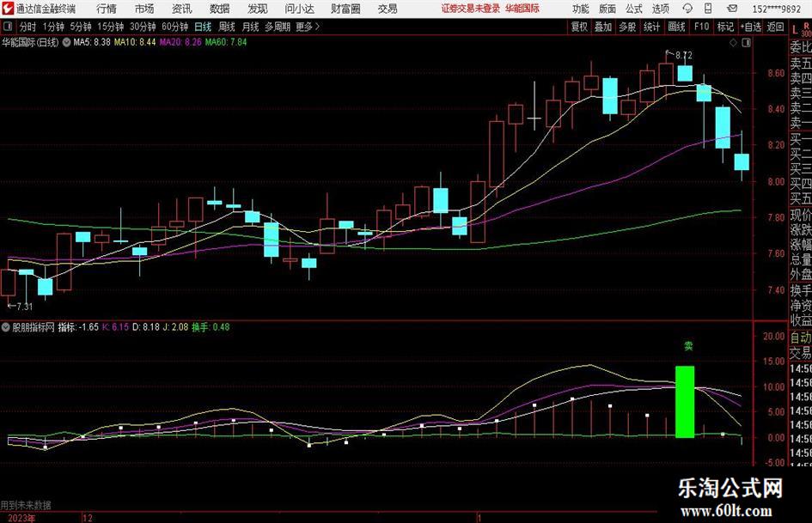Toggle the side panel icon left of 分时
Image resolution: width=812 pixels, height=523 pixels.
[x=8, y=27]
